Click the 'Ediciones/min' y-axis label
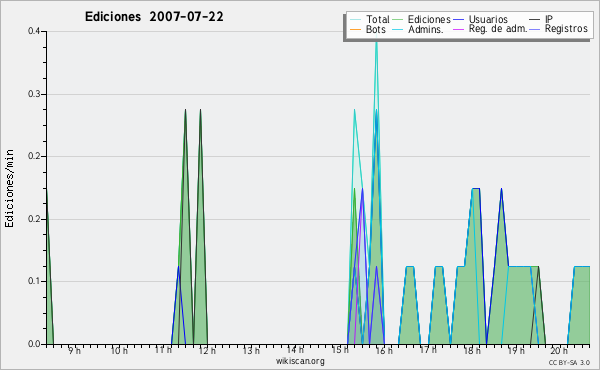600x370 pixels. (9, 188)
